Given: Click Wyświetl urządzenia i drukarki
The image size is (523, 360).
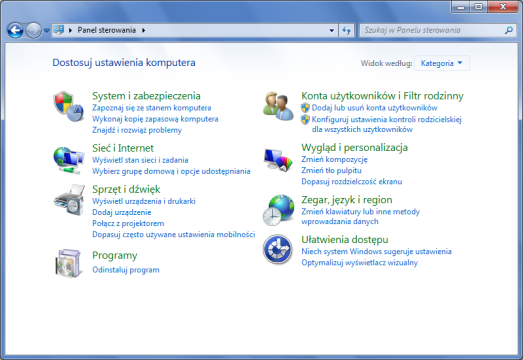Looking at the screenshot, I should (144, 201).
